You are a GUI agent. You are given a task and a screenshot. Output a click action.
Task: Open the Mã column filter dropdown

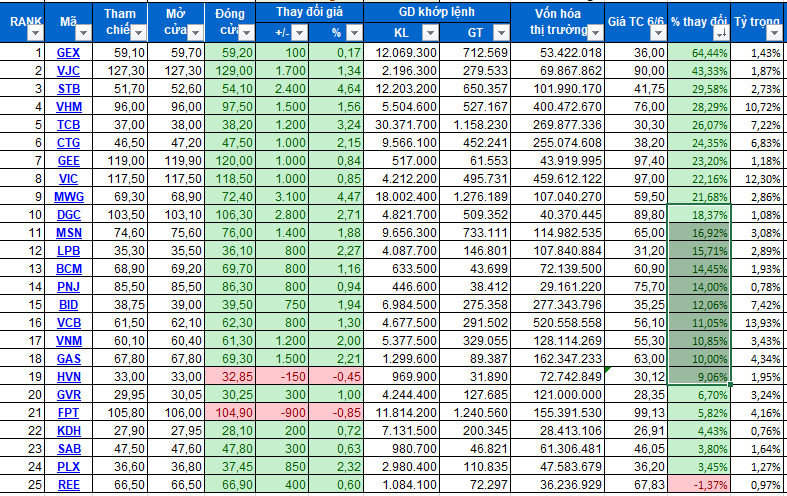click(x=83, y=33)
